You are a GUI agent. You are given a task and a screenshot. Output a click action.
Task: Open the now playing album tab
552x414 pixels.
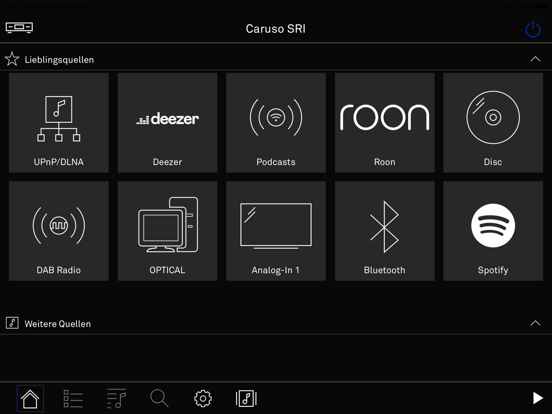pos(246,399)
